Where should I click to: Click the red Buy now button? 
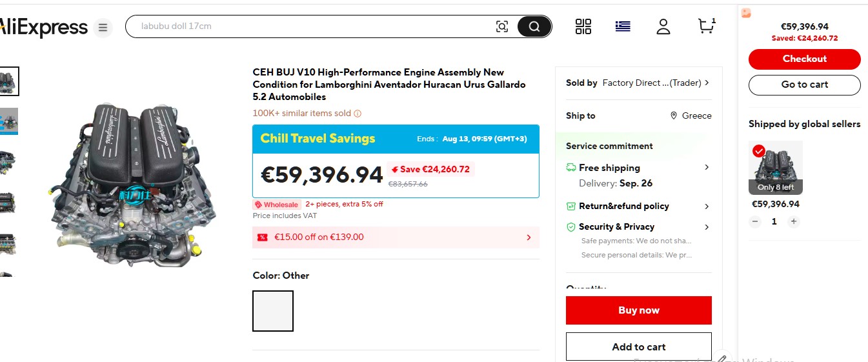click(x=639, y=310)
